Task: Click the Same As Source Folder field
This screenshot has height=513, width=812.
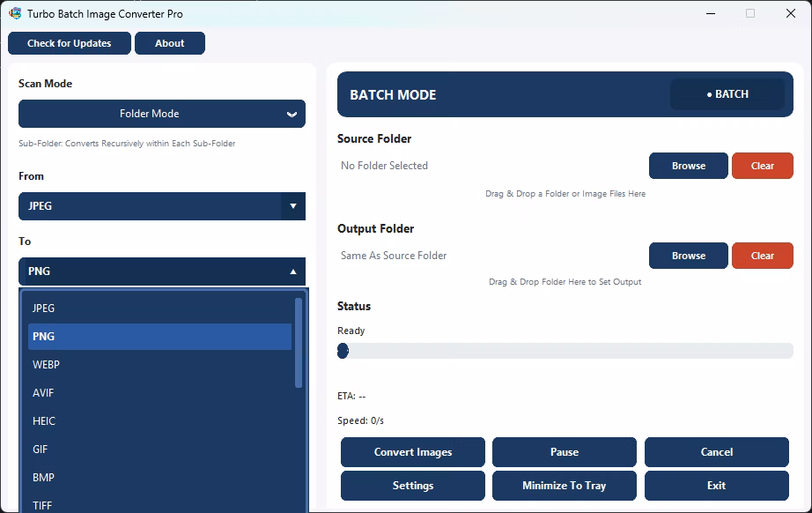Action: (x=394, y=256)
